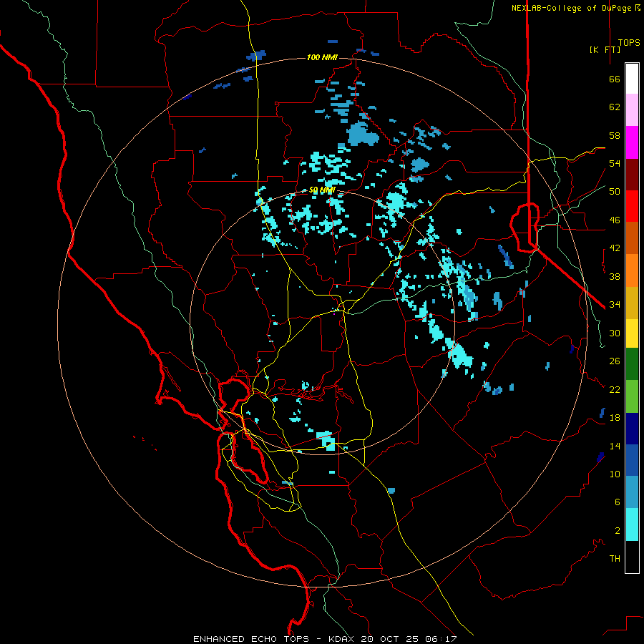This screenshot has width=644, height=644.
Task: Click the "20 OCT 25" date text
Action: 390,639
